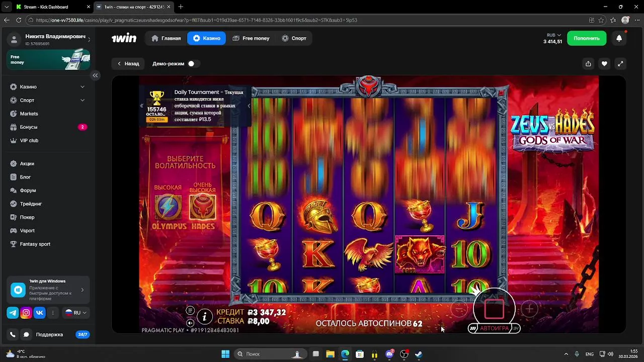644x362 pixels.
Task: Select ВЫСОКАЯ Olympus volatility emblem
Action: pos(168,207)
